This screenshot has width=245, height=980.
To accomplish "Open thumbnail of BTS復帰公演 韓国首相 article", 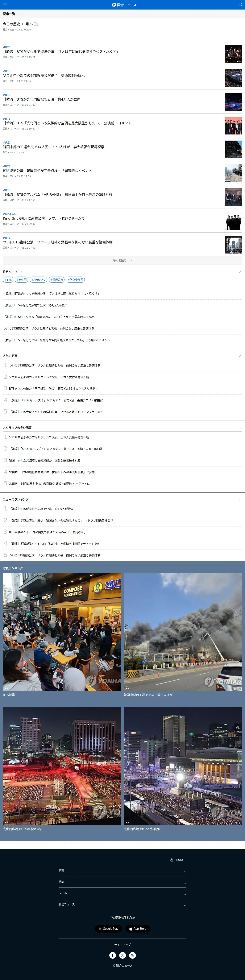I will [233, 173].
